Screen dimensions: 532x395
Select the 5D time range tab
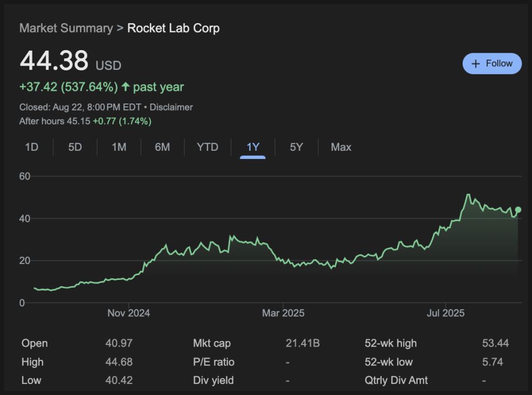[x=75, y=147]
